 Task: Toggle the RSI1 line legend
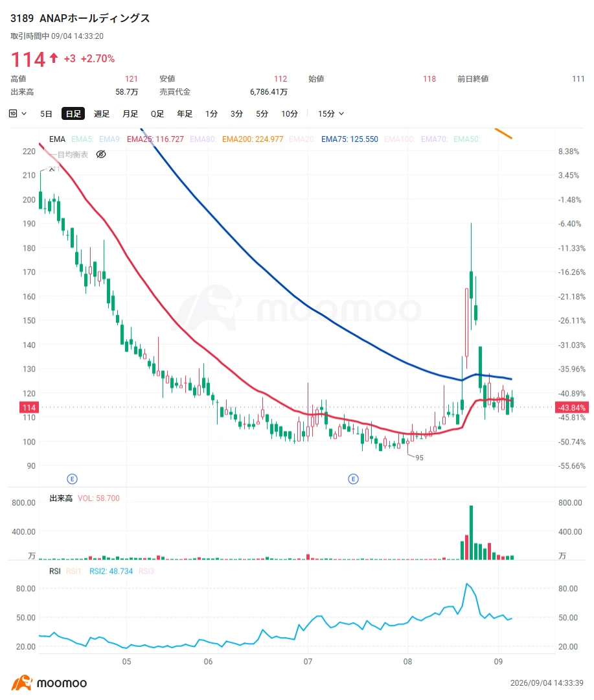74,571
